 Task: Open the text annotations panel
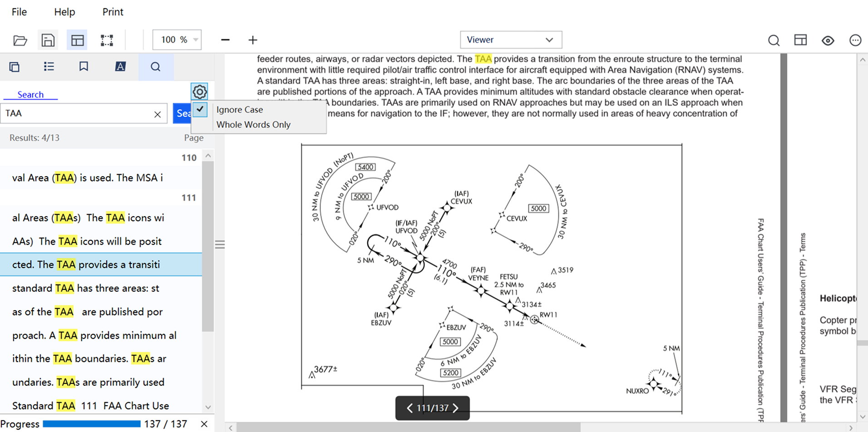tap(120, 67)
